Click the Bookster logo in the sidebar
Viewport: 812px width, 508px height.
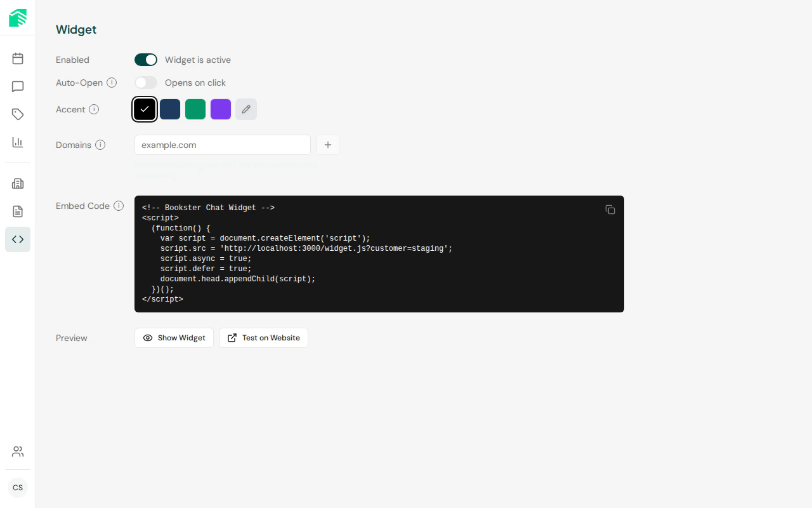18,18
